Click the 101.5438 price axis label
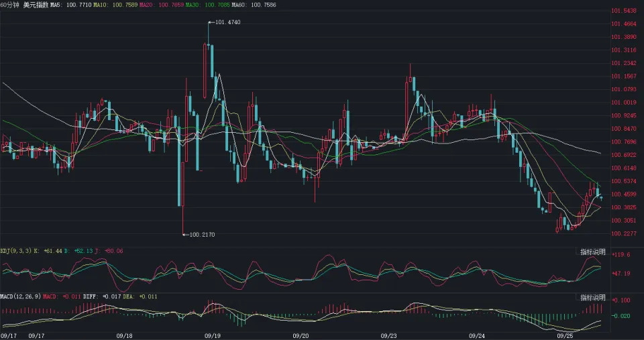 point(624,11)
